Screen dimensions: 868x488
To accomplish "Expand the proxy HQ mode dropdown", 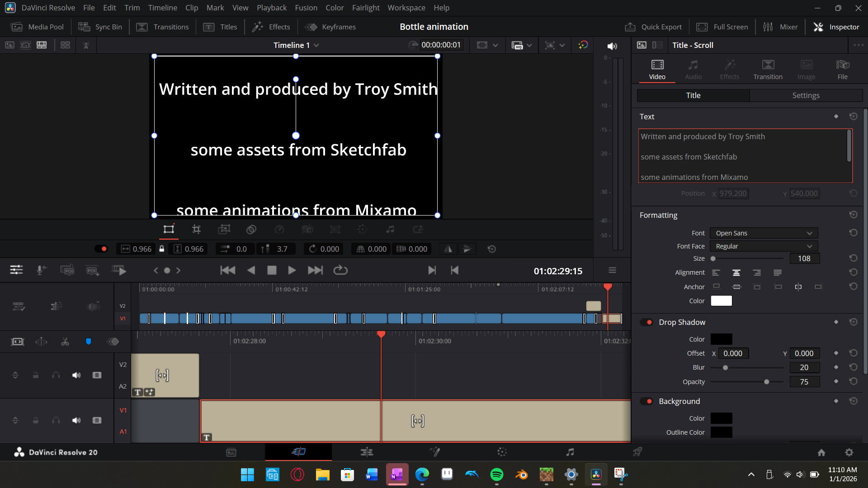I will (x=529, y=45).
